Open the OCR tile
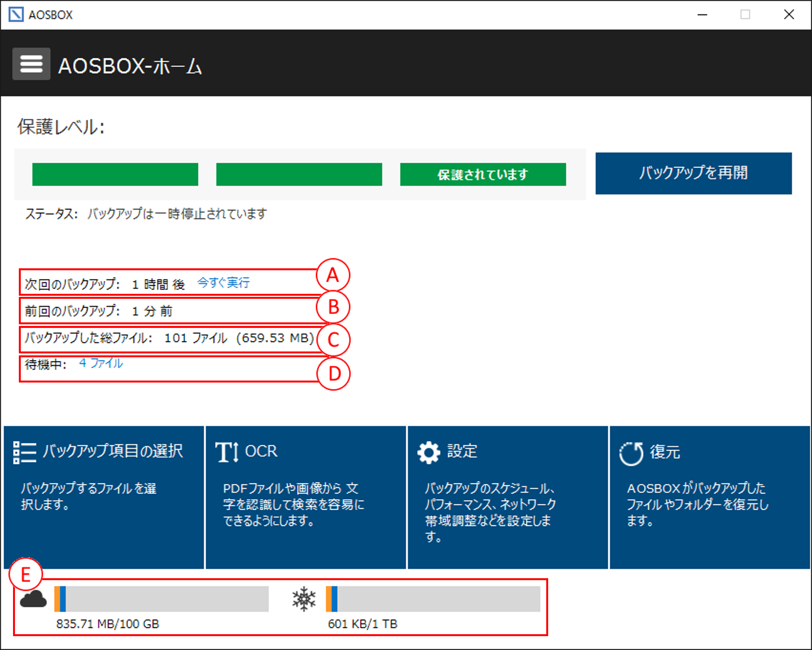The image size is (812, 650). [x=306, y=497]
